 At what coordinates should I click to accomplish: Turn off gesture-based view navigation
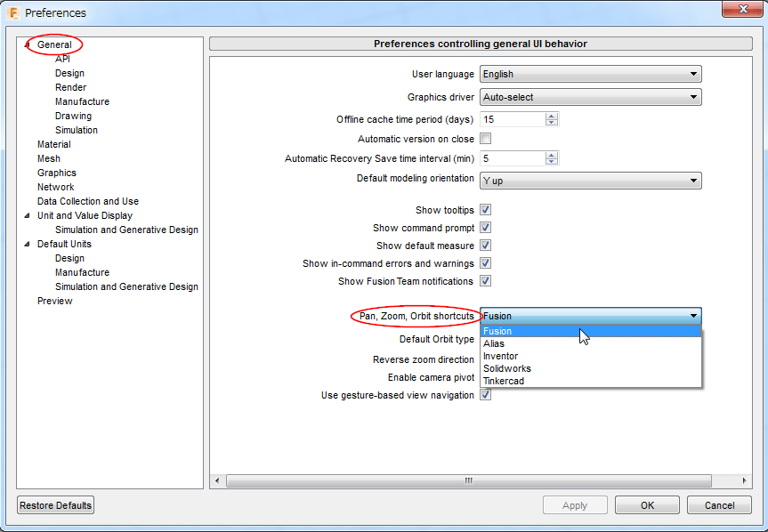click(485, 394)
